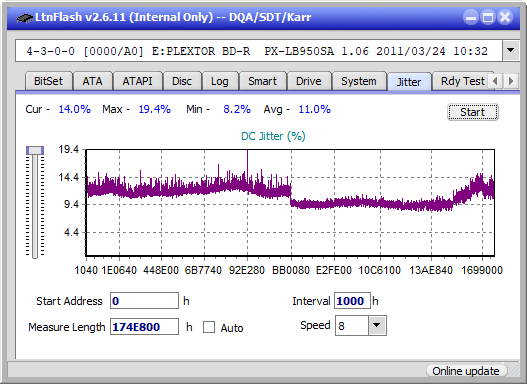
Task: Select the drive text PLEXTOR BD-R PX-LB950SA
Action: 243,51
